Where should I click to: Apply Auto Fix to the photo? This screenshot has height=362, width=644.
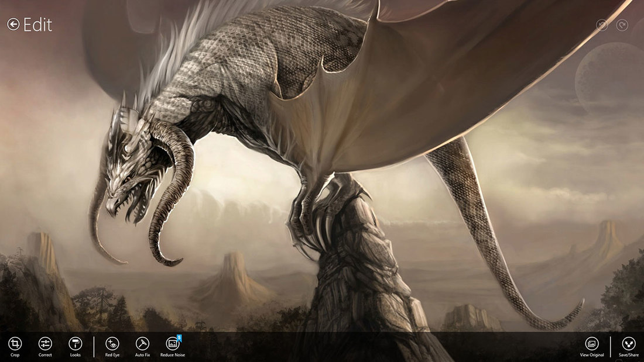click(x=142, y=347)
